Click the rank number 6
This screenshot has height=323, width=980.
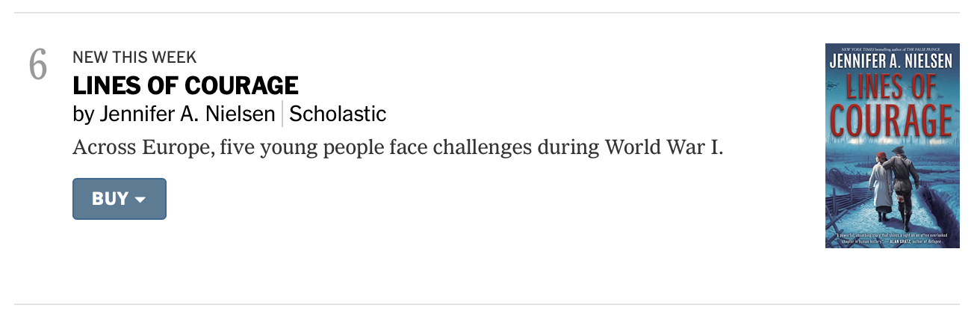pos(37,65)
